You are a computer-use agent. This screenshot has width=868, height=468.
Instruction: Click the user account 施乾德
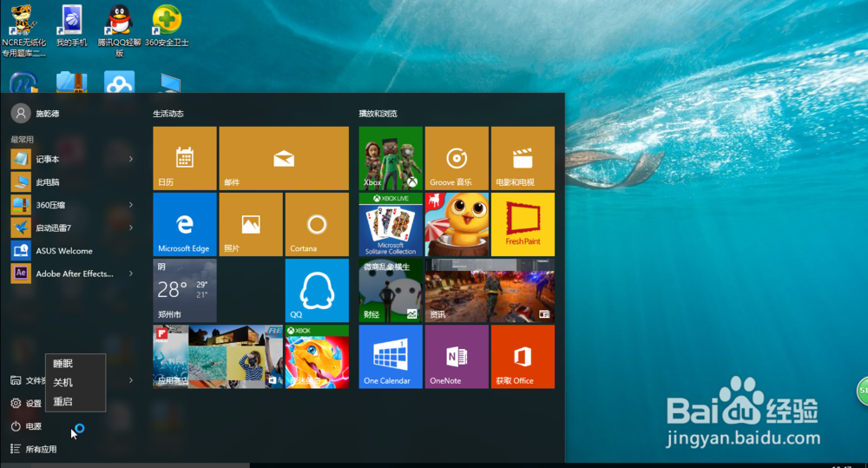tap(36, 114)
